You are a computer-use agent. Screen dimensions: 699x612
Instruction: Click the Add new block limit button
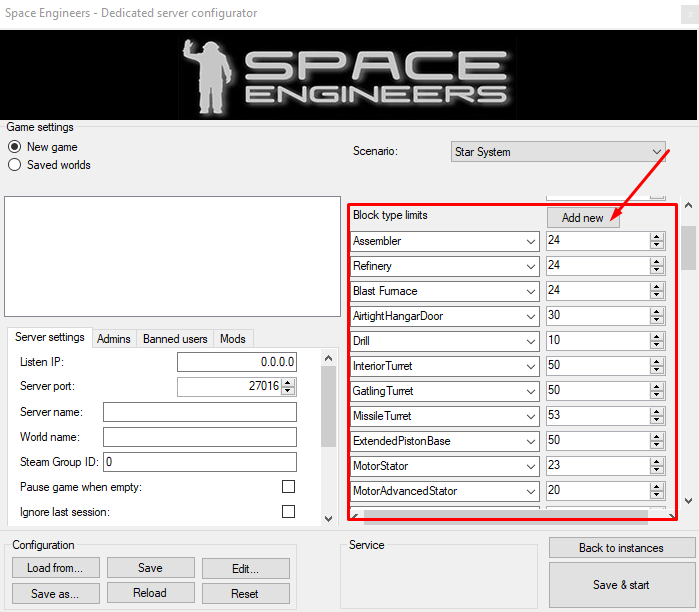(x=582, y=218)
